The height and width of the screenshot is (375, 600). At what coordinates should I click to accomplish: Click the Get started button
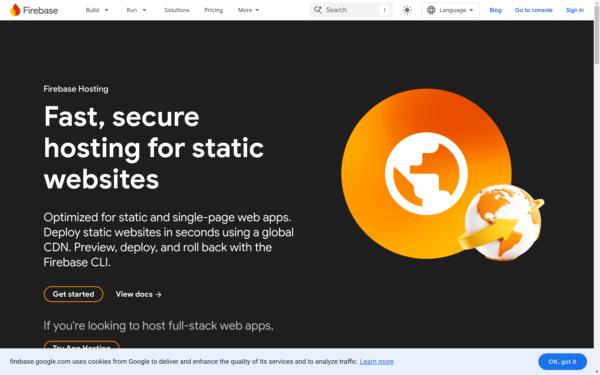pos(73,294)
